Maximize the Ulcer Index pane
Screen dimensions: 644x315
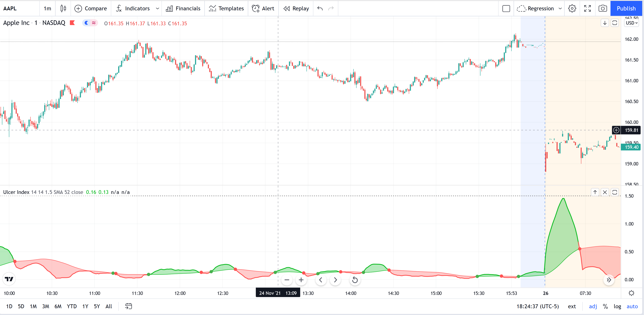click(614, 192)
